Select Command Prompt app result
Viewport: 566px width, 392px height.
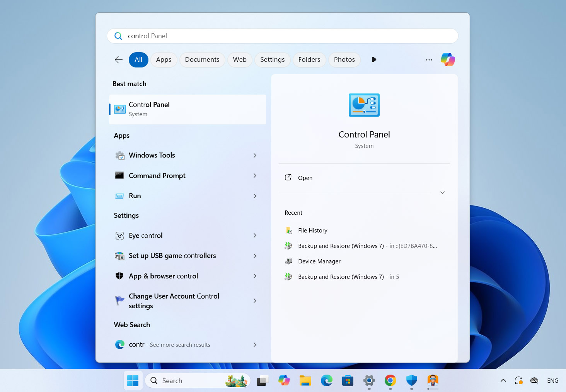point(188,176)
